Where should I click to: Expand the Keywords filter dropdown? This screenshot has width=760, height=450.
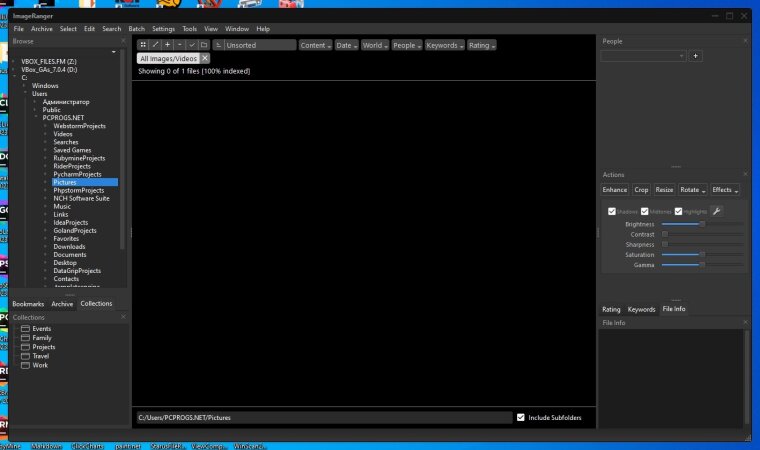tap(443, 45)
